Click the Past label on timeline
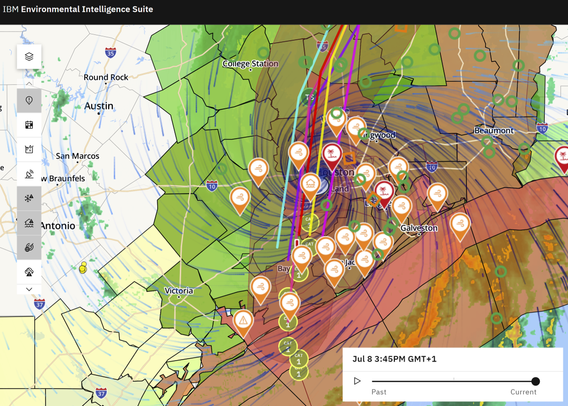The width and height of the screenshot is (568, 406). click(379, 392)
